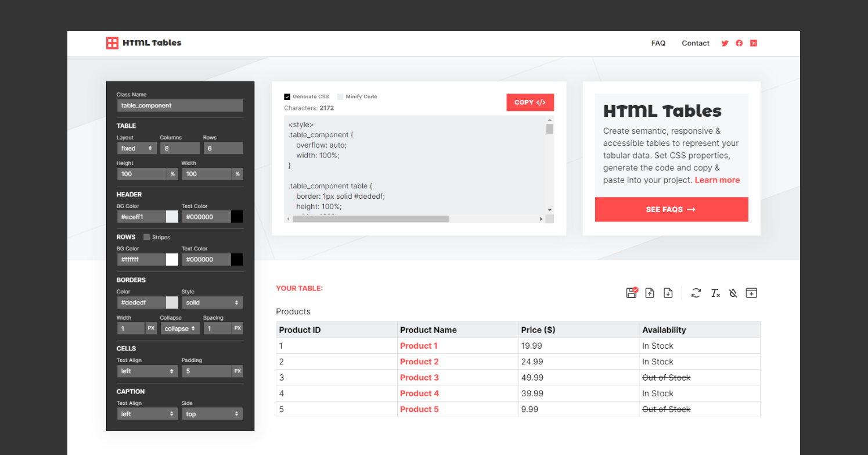Change the Caption Side dropdown from top
The height and width of the screenshot is (455, 868).
[x=213, y=413]
